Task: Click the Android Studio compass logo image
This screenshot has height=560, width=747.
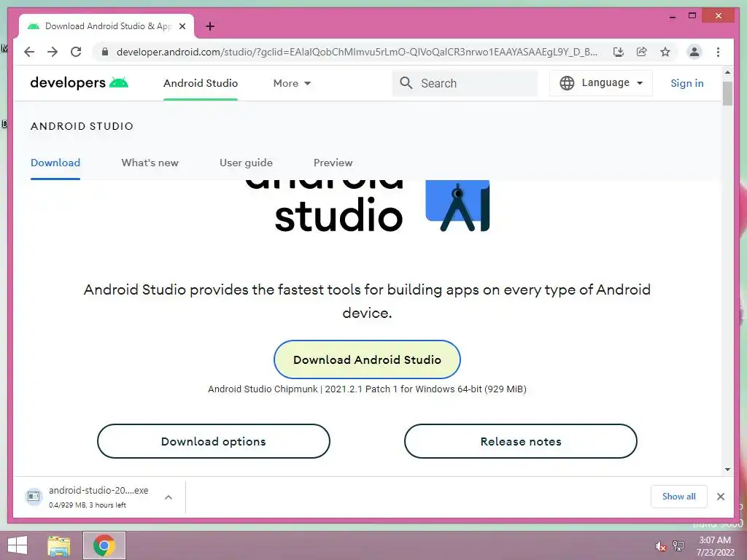Action: pos(457,206)
